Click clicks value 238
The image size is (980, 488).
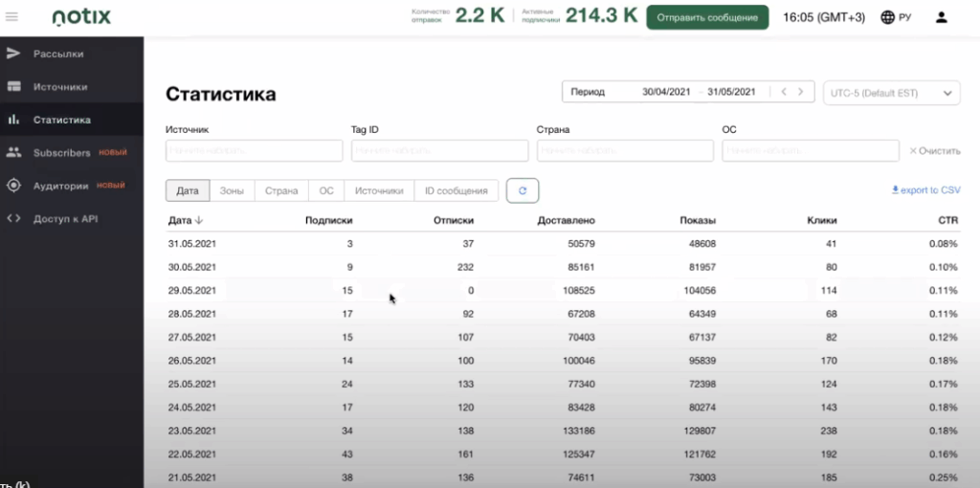click(828, 431)
